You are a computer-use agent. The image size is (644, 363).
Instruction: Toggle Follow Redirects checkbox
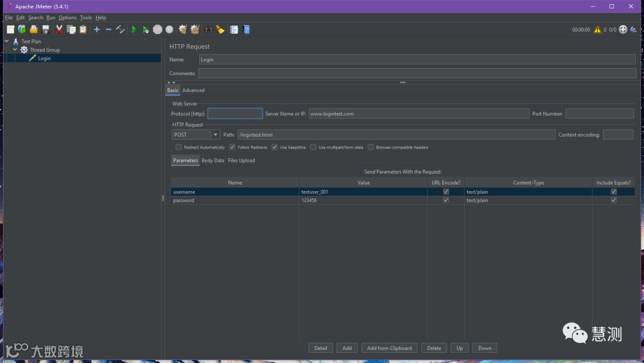pos(232,147)
